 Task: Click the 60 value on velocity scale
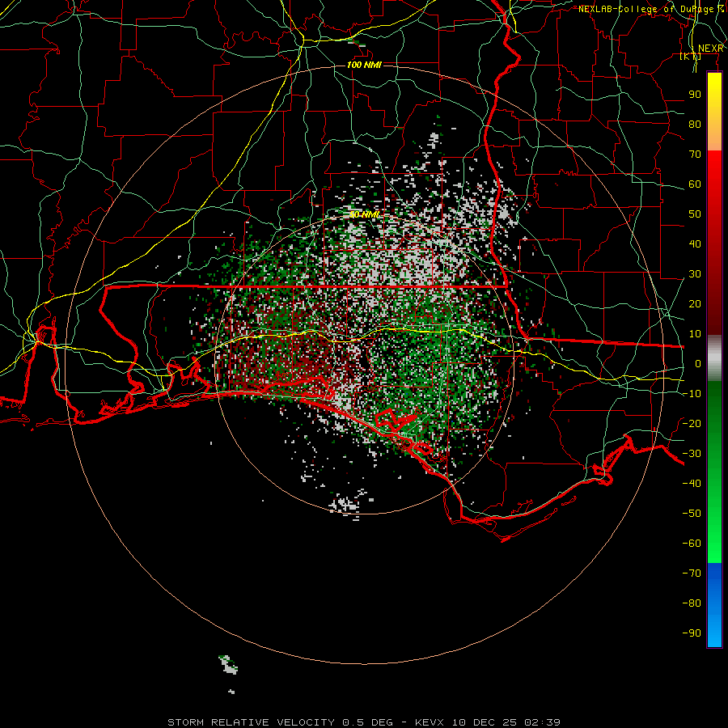click(695, 184)
